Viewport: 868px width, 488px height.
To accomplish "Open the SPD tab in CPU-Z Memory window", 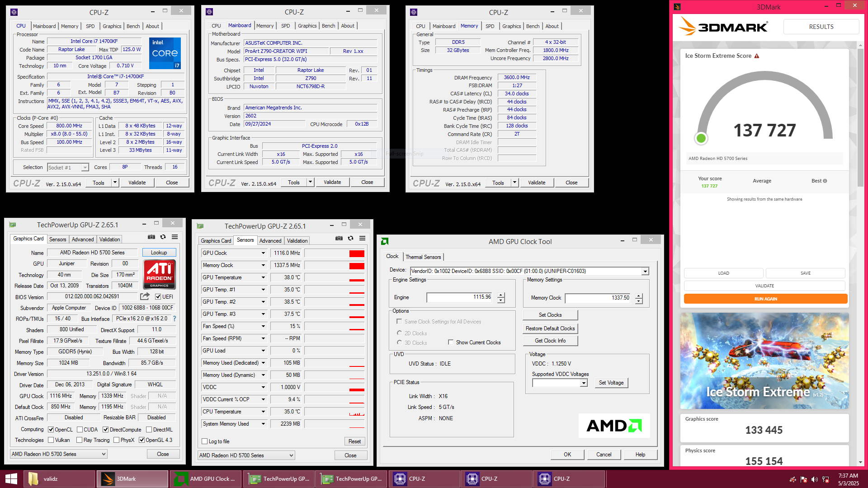I will [x=490, y=26].
